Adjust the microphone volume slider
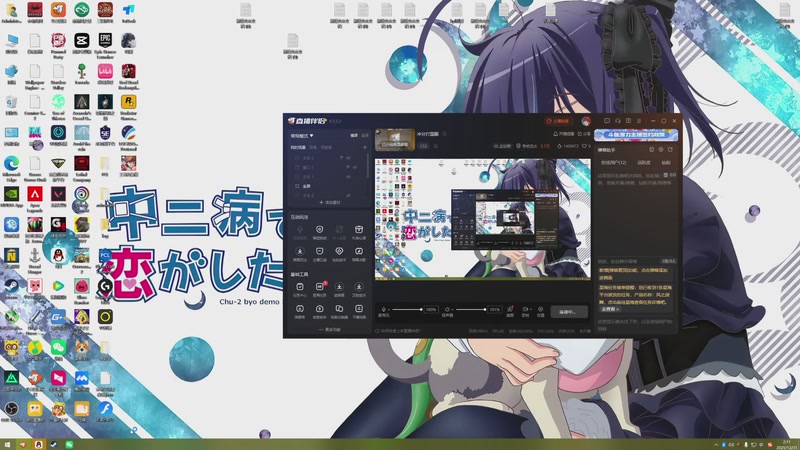This screenshot has width=800, height=450. point(407,309)
